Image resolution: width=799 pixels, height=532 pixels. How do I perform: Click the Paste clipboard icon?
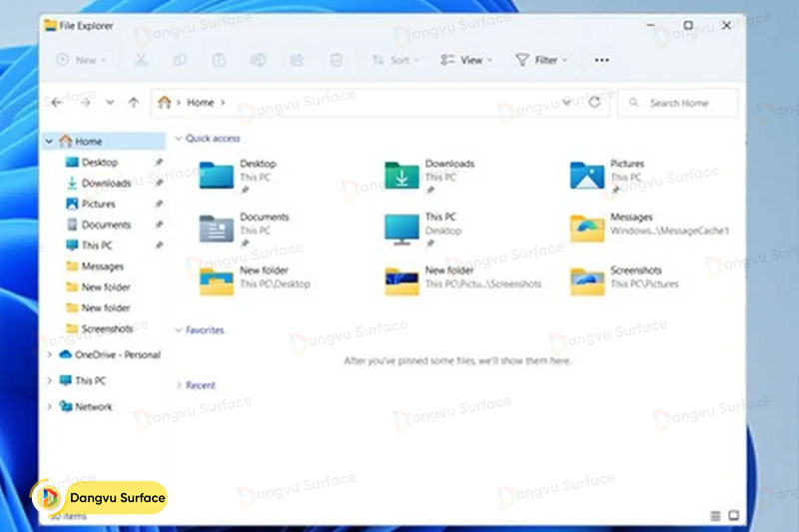click(219, 60)
